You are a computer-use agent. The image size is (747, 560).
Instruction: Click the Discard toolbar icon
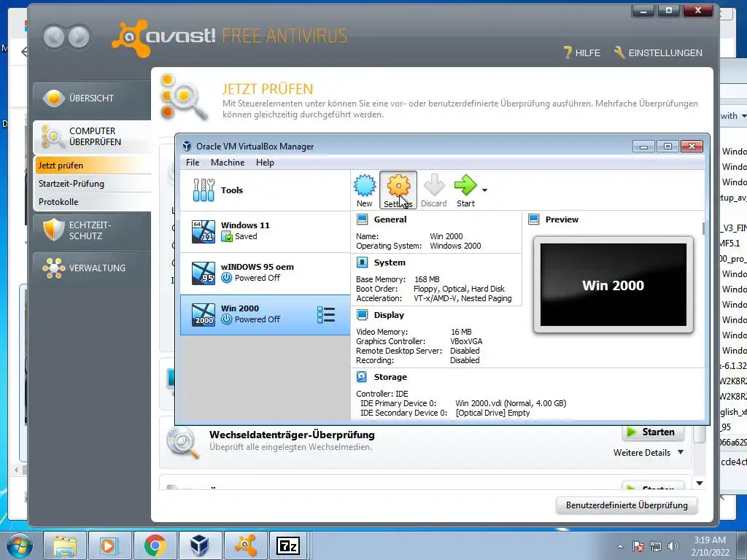pos(433,190)
